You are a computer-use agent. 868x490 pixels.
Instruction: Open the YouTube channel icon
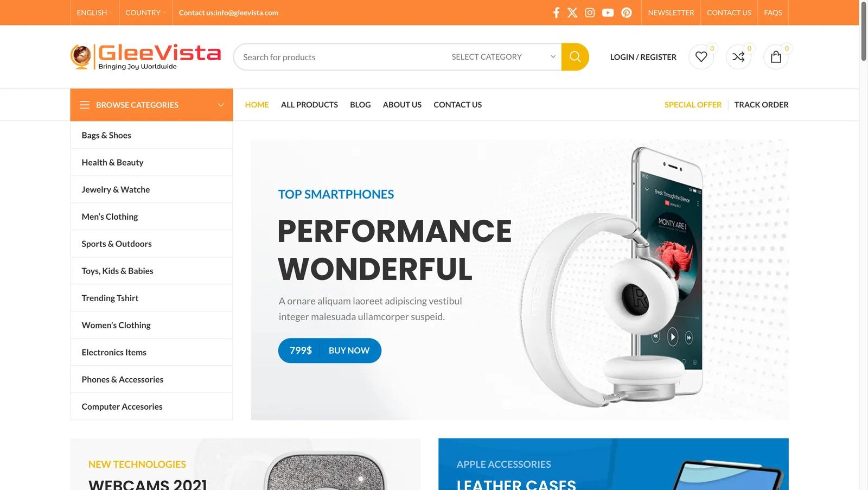pos(608,12)
